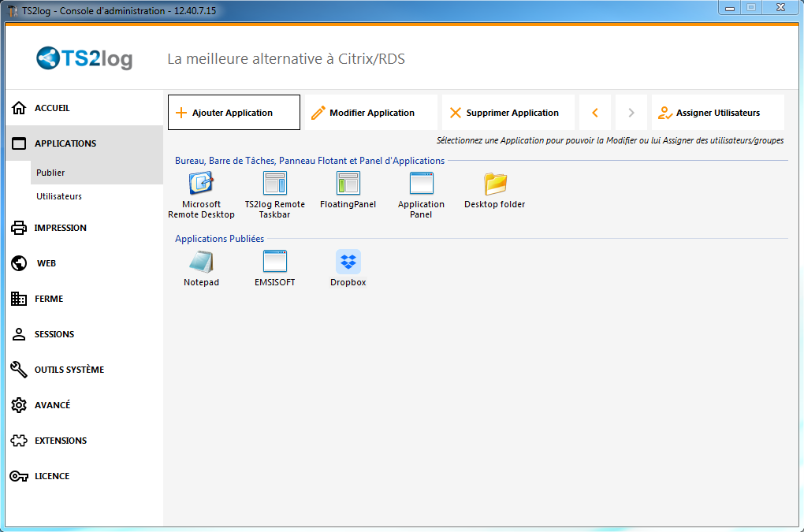
Task: Open the Ferme menu section
Action: [84, 298]
